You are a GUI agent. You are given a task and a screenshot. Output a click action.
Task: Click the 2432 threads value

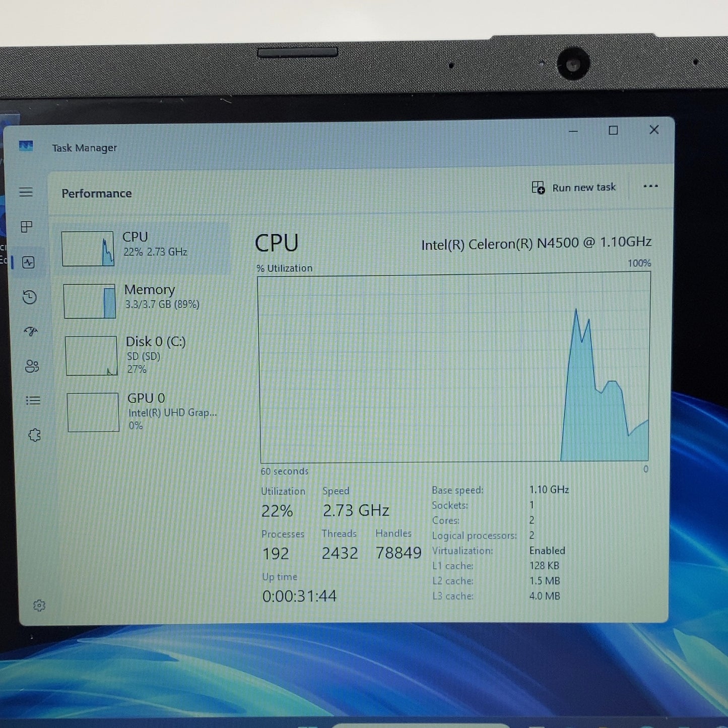click(340, 553)
